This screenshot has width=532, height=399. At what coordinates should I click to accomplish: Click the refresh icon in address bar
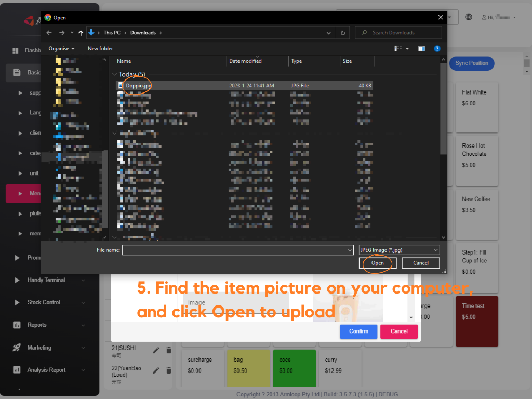click(x=342, y=33)
